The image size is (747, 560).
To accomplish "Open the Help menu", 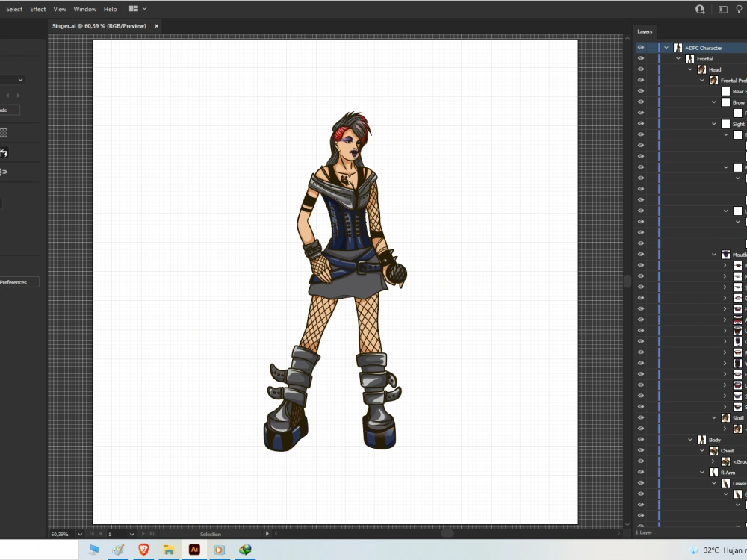I will pyautogui.click(x=110, y=9).
